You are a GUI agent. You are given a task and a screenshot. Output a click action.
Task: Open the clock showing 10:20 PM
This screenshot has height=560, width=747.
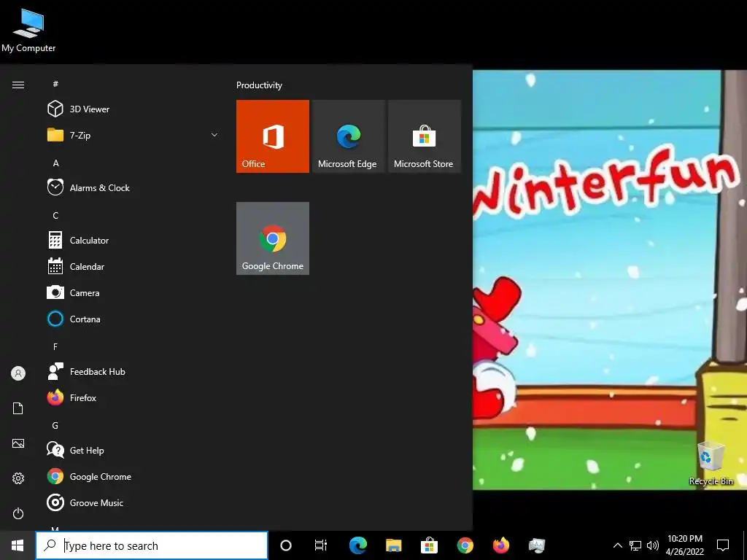coord(684,545)
